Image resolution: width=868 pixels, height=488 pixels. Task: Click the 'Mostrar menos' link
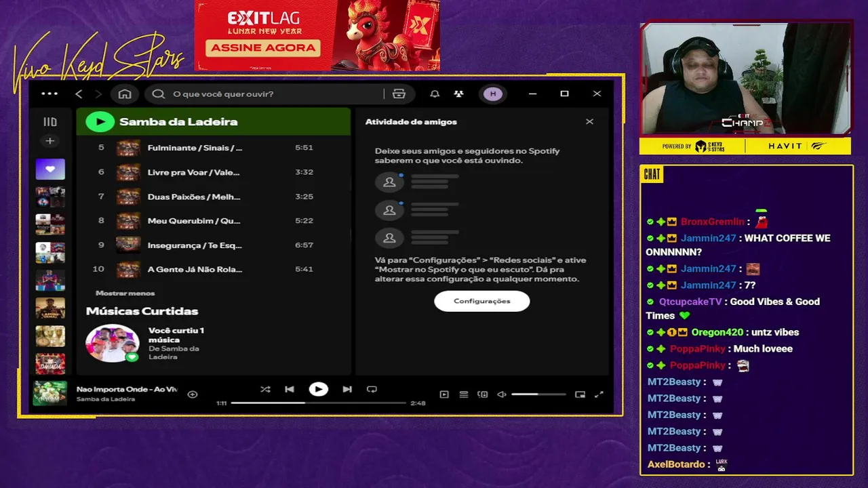point(125,293)
